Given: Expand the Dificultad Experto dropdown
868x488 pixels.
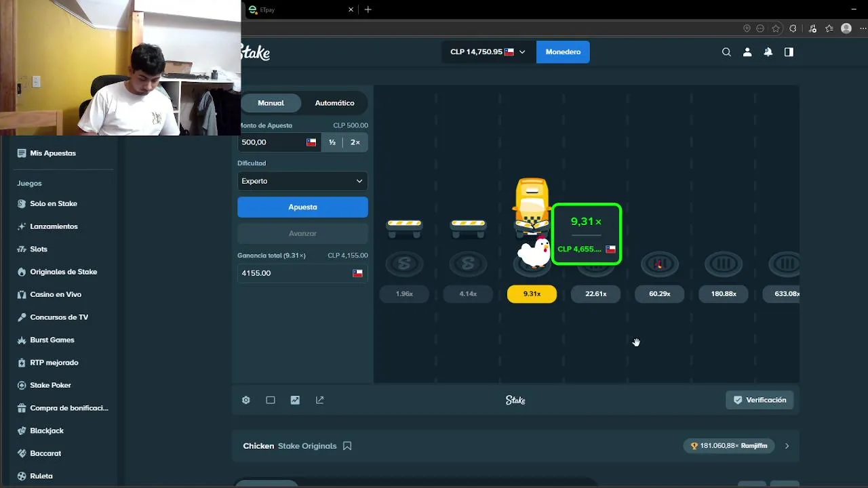Looking at the screenshot, I should point(302,181).
